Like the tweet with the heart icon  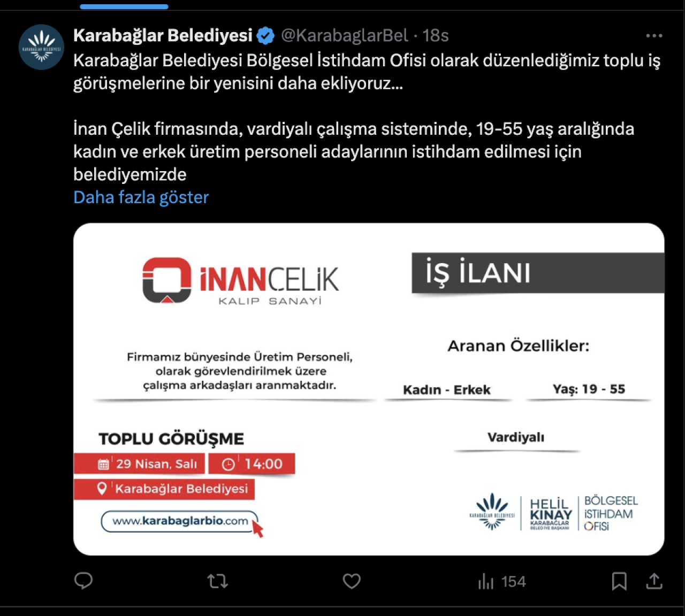(352, 581)
